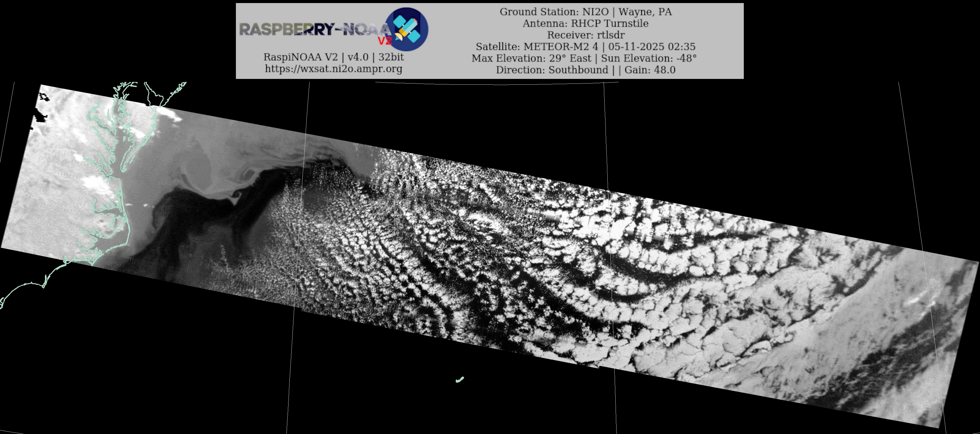Click the Satellite METEOR-M2 4 date line
This screenshot has width=980, height=434.
pyautogui.click(x=586, y=47)
